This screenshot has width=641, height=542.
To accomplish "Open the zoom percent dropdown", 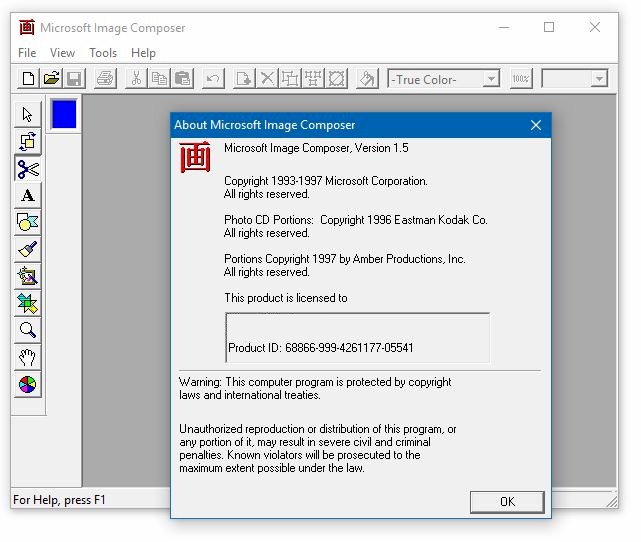I will click(599, 79).
